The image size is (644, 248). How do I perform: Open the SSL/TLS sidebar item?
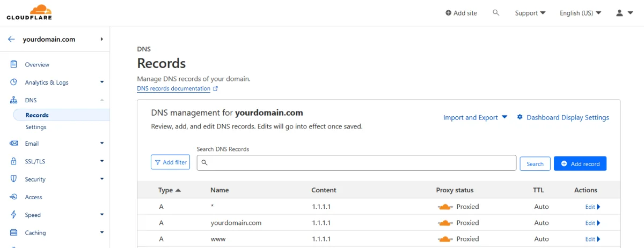point(35,161)
